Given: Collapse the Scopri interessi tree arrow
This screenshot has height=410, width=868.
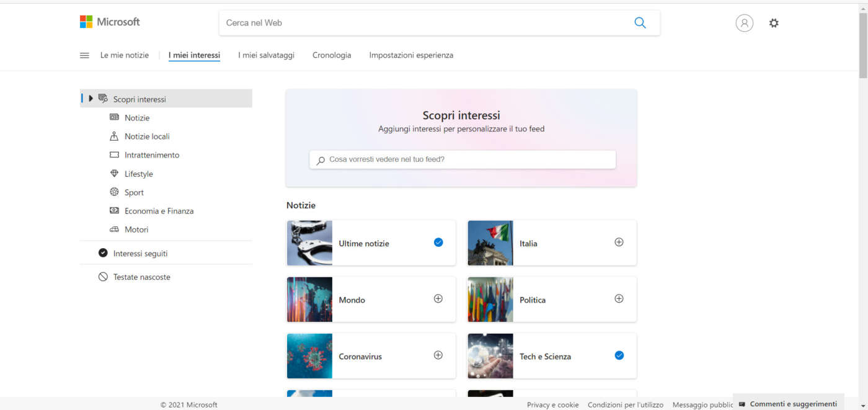Looking at the screenshot, I should (x=91, y=99).
